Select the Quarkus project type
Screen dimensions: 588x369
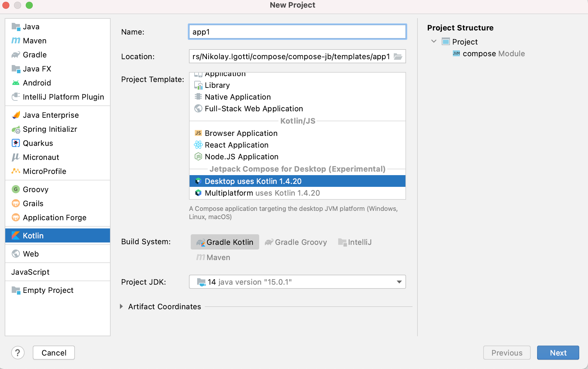[37, 143]
